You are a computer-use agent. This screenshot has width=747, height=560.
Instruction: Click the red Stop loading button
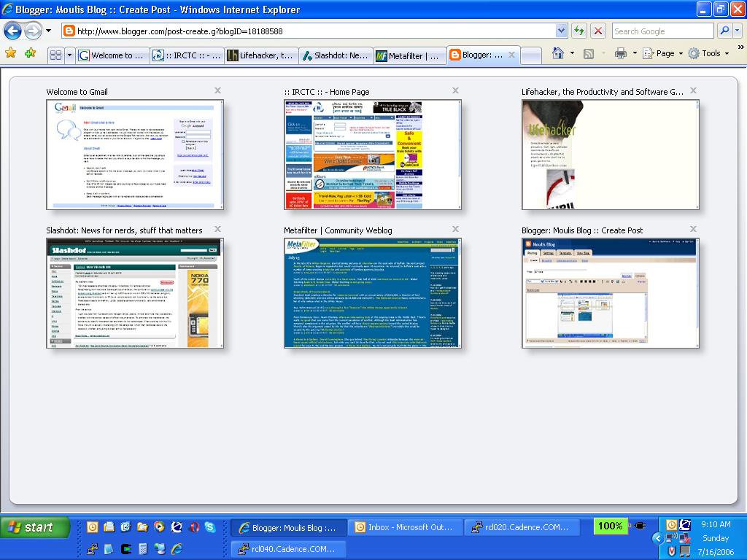[598, 31]
